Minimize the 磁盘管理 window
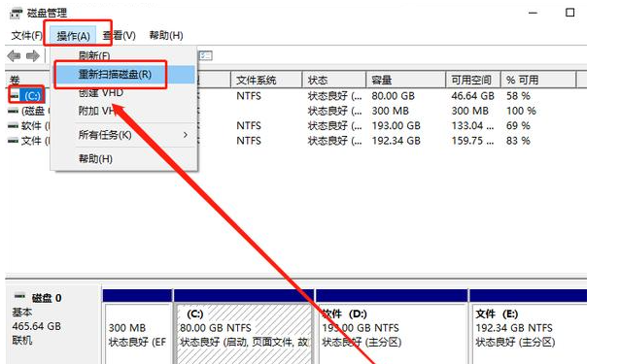The height and width of the screenshot is (364, 620). pos(533,13)
